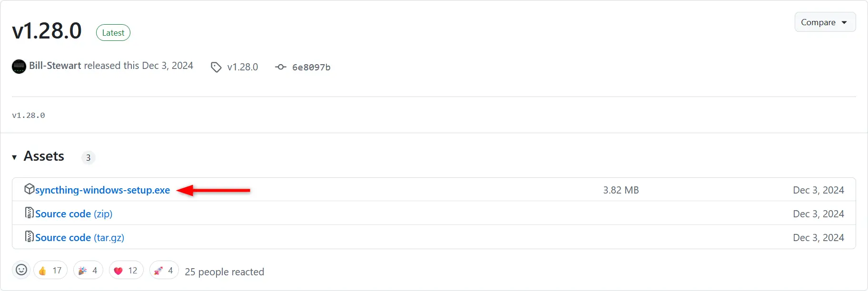868x291 pixels.
Task: Click the v1.28.0 release title heading
Action: [x=47, y=31]
